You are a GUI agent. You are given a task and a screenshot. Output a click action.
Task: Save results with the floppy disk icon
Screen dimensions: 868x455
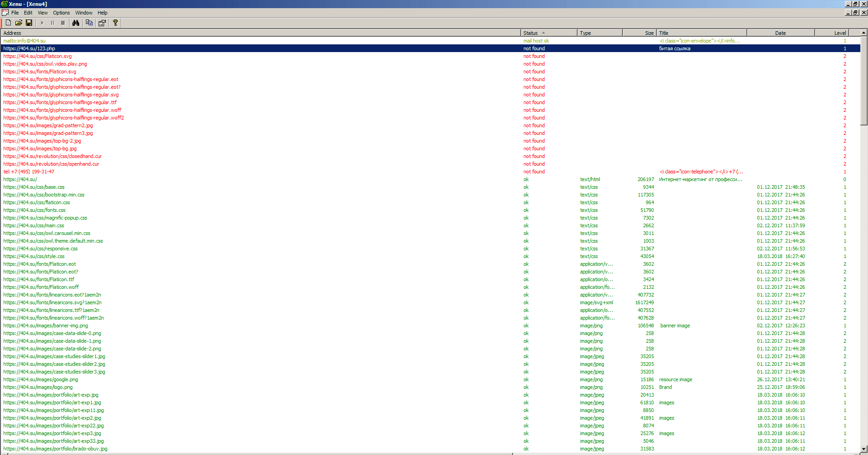click(29, 23)
